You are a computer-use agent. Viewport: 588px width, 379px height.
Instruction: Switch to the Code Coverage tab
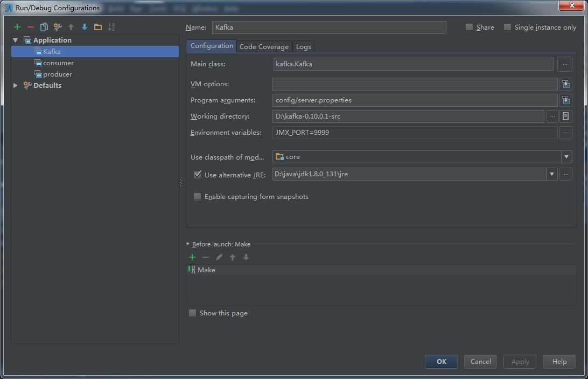264,46
